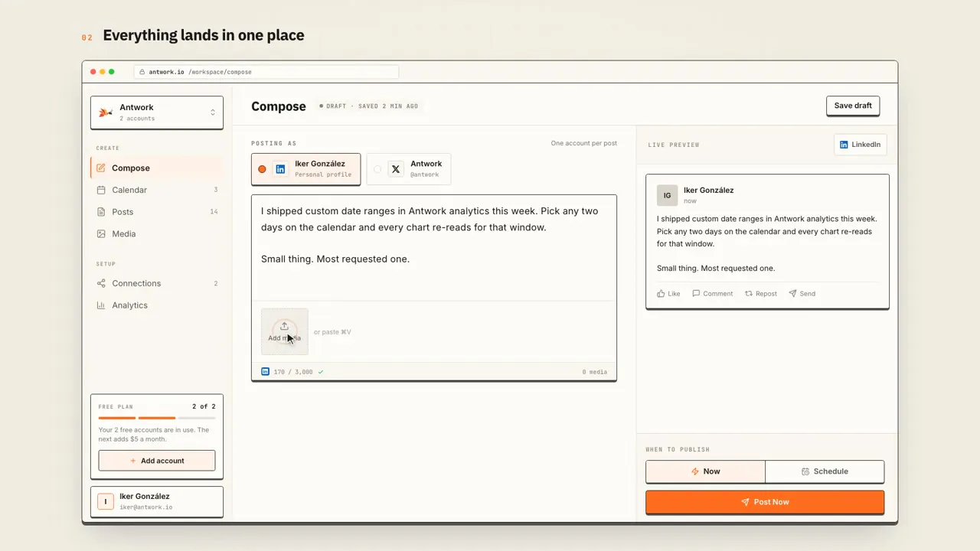
Task: Click the Repost icon in preview
Action: pyautogui.click(x=749, y=293)
